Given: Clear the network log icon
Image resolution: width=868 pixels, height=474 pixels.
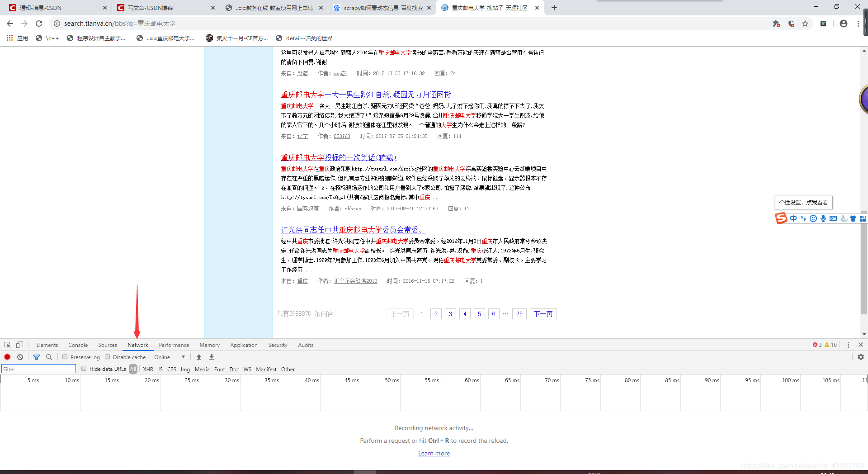Looking at the screenshot, I should [20, 357].
